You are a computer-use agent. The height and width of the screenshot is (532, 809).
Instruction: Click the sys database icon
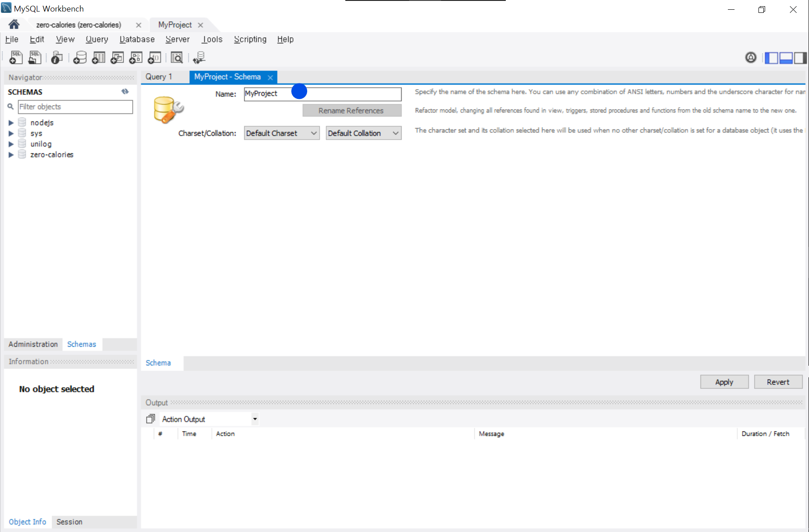tap(22, 133)
